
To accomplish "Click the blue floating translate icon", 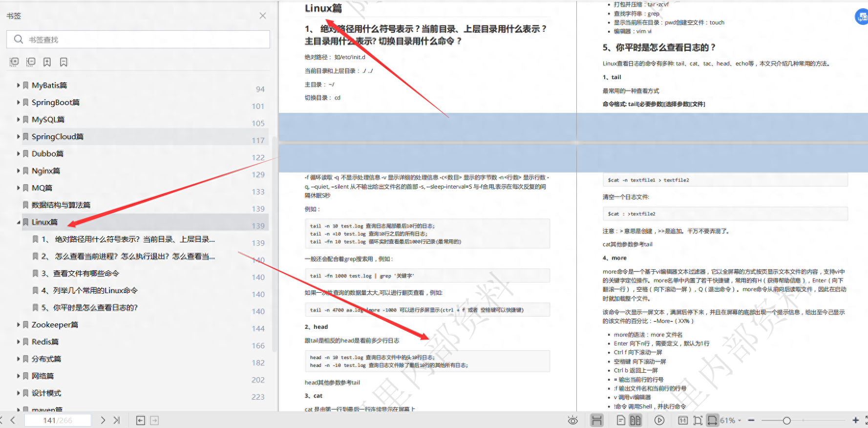I will [862, 17].
